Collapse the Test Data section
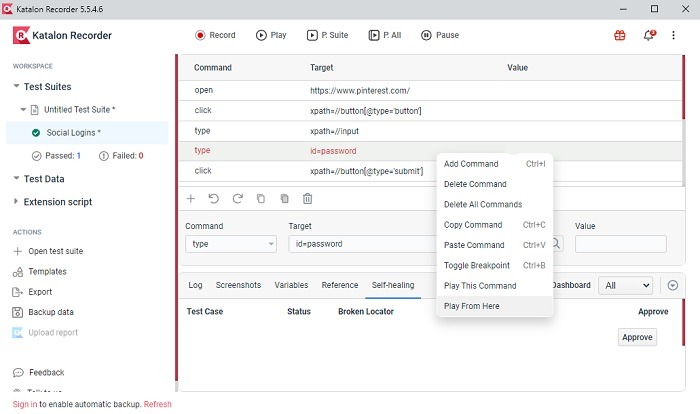The width and height of the screenshot is (700, 414). (x=17, y=178)
